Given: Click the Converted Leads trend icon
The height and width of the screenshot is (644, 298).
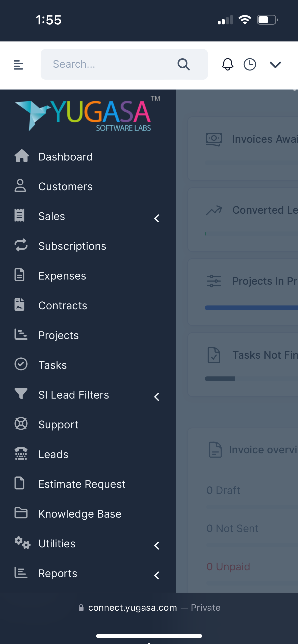Looking at the screenshot, I should (x=214, y=210).
